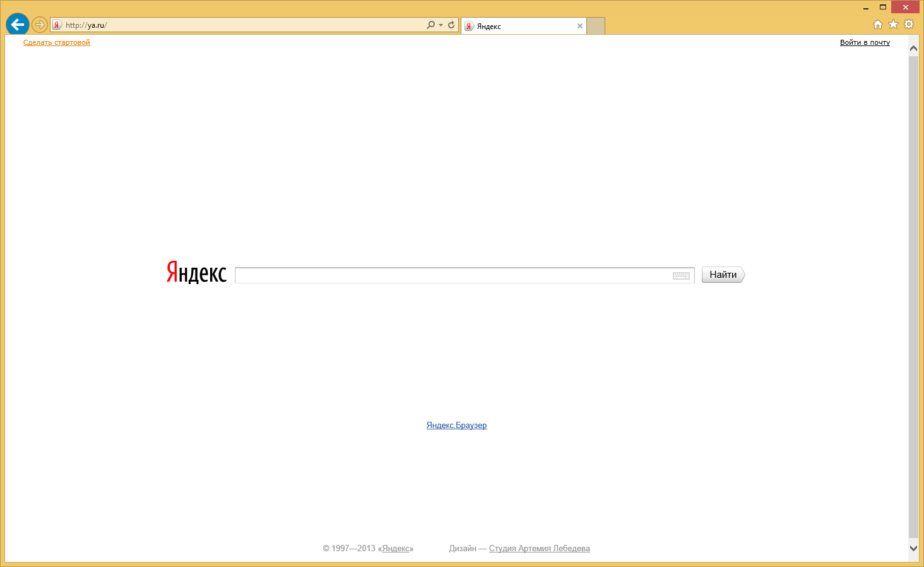Screen dimensions: 924x567
Task: Open Студия Артемия Лебедева link
Action: pyautogui.click(x=540, y=549)
